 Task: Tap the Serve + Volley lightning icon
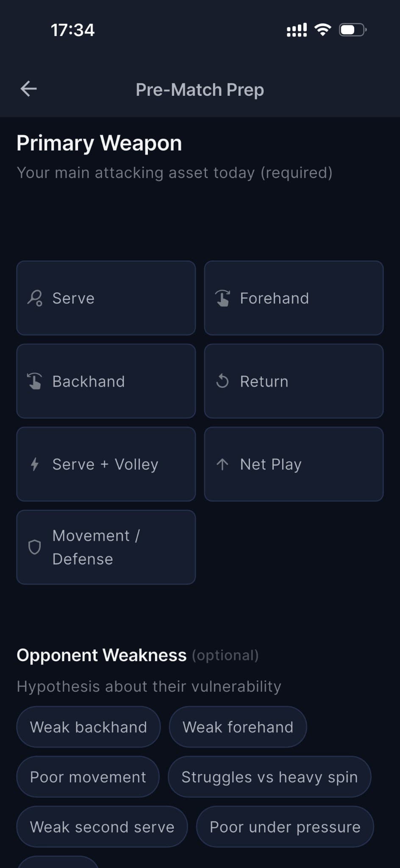point(35,464)
